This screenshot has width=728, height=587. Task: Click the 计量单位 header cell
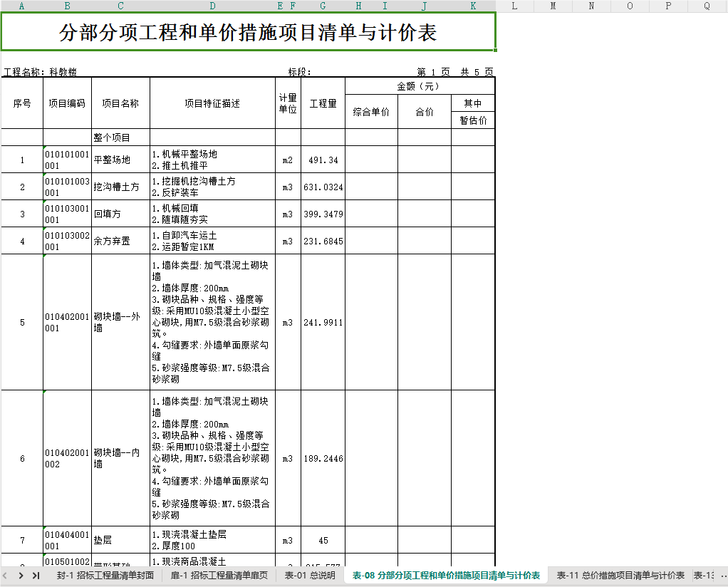coord(288,103)
